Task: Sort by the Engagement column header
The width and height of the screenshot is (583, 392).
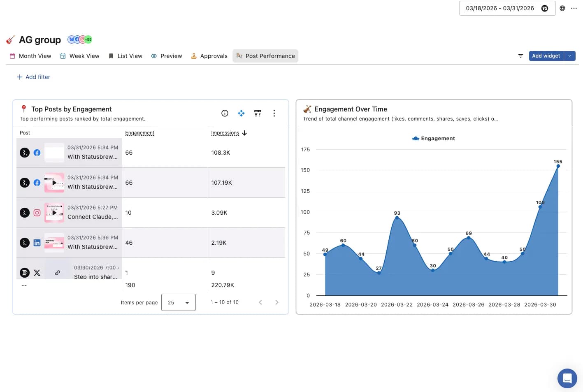Action: pos(140,133)
